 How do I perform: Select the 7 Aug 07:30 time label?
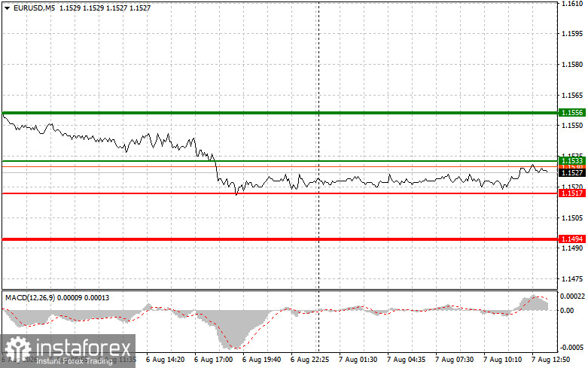454,360
